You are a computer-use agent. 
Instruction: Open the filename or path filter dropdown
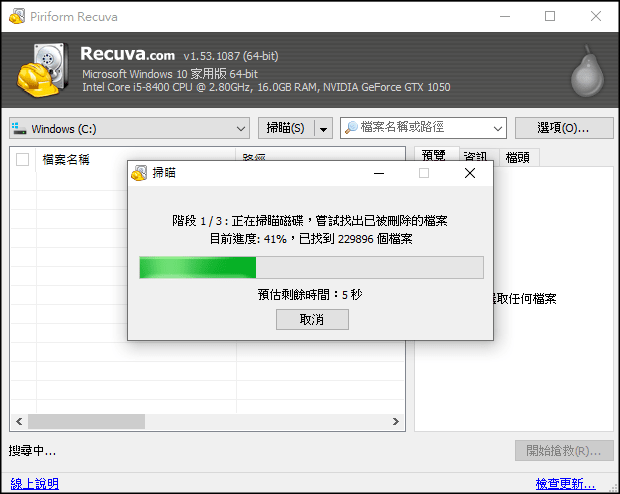coord(498,128)
